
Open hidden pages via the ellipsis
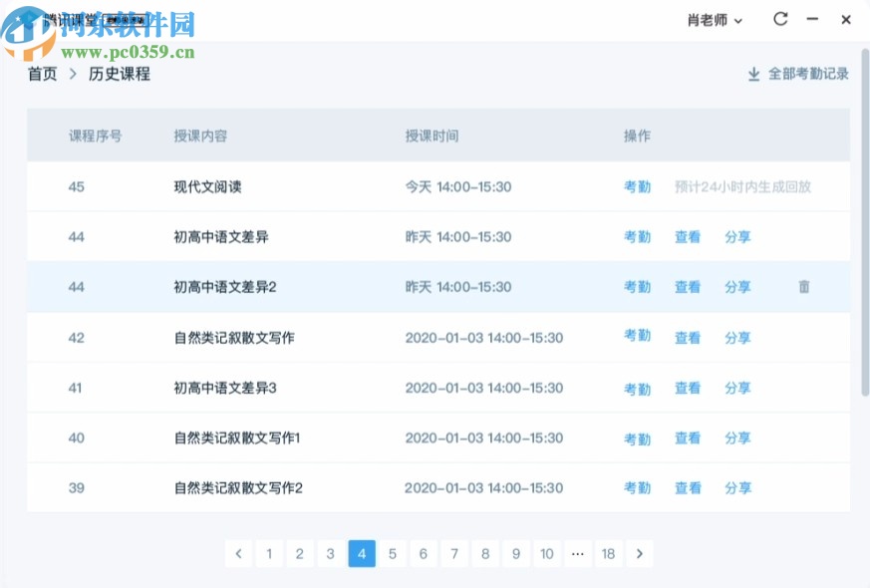coord(578,553)
